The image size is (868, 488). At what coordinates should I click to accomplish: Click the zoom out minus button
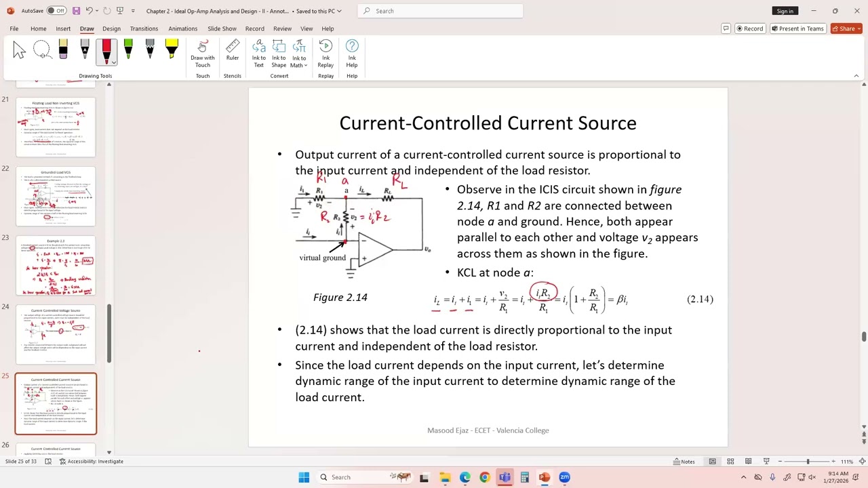coord(781,462)
